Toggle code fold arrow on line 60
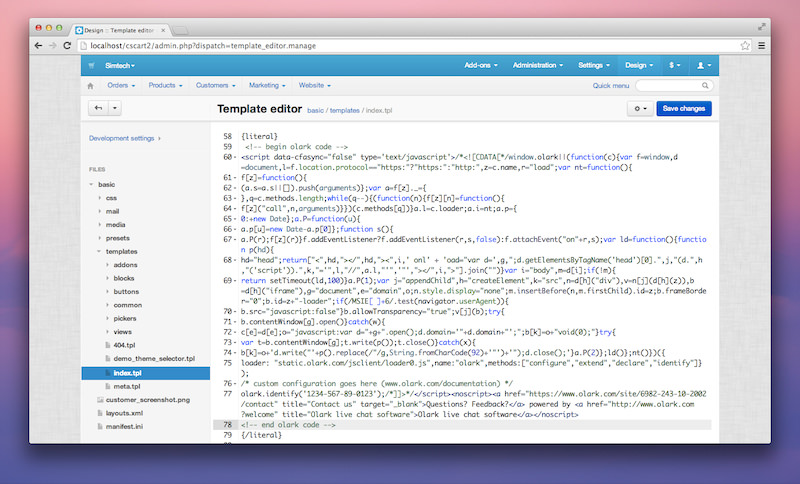This screenshot has width=800, height=484. [x=234, y=157]
